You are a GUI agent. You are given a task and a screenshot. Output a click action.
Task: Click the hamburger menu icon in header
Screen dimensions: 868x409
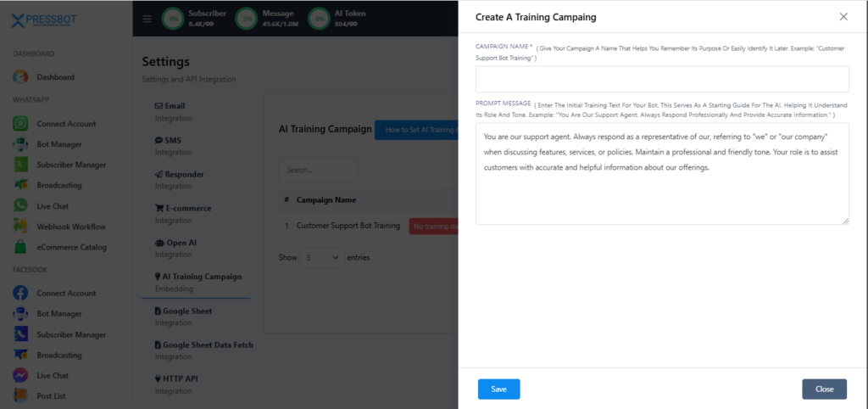[147, 19]
